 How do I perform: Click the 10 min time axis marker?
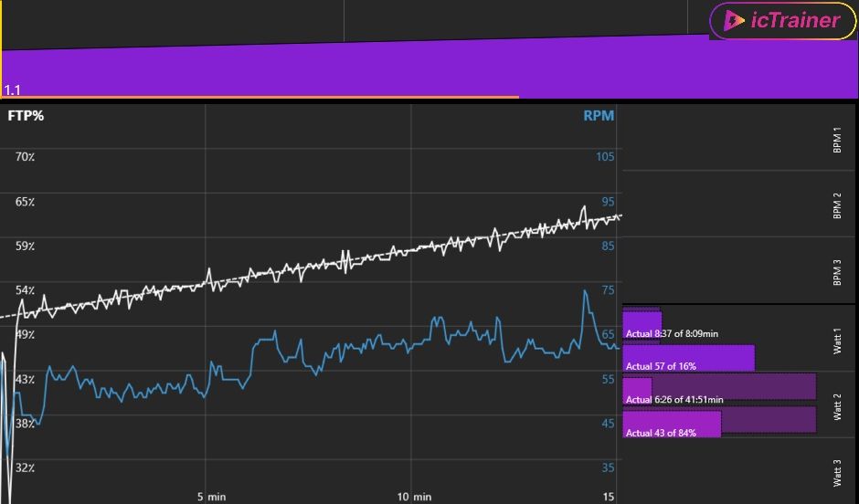point(414,497)
